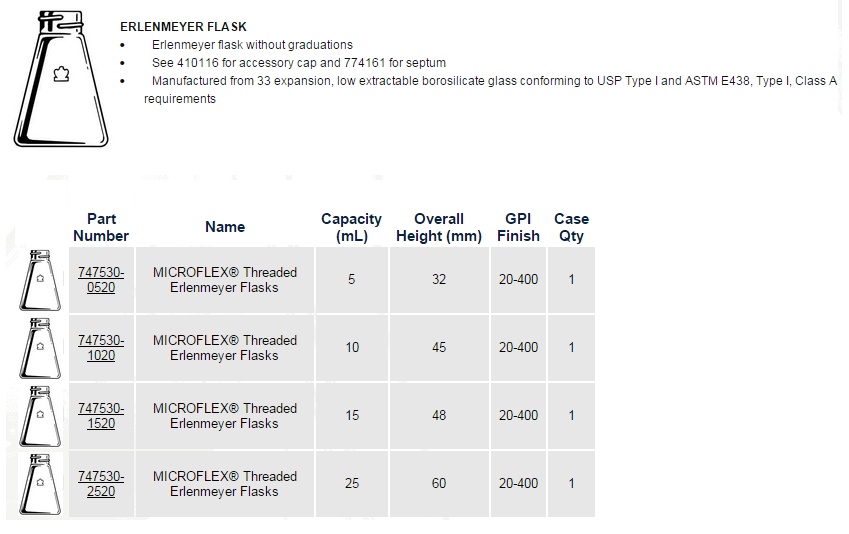849x534 pixels.
Task: Open part number link 747530-0520
Action: (101, 280)
